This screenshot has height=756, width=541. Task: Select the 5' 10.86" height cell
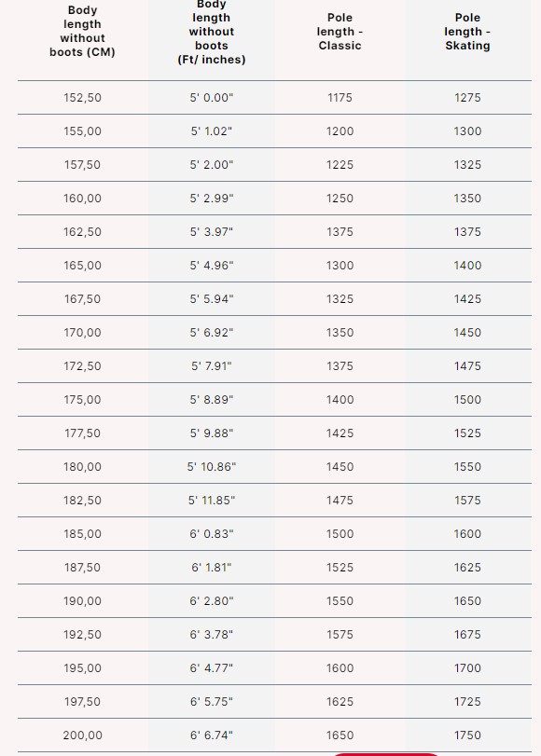(x=212, y=467)
